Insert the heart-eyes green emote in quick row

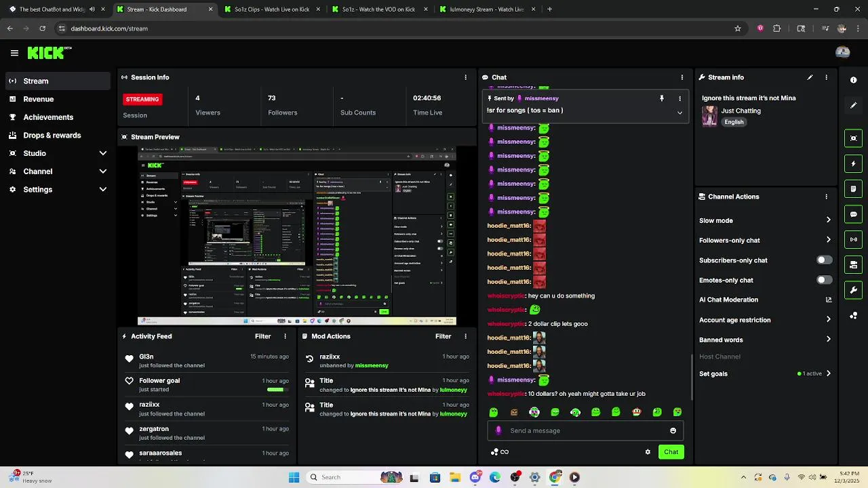pos(677,412)
